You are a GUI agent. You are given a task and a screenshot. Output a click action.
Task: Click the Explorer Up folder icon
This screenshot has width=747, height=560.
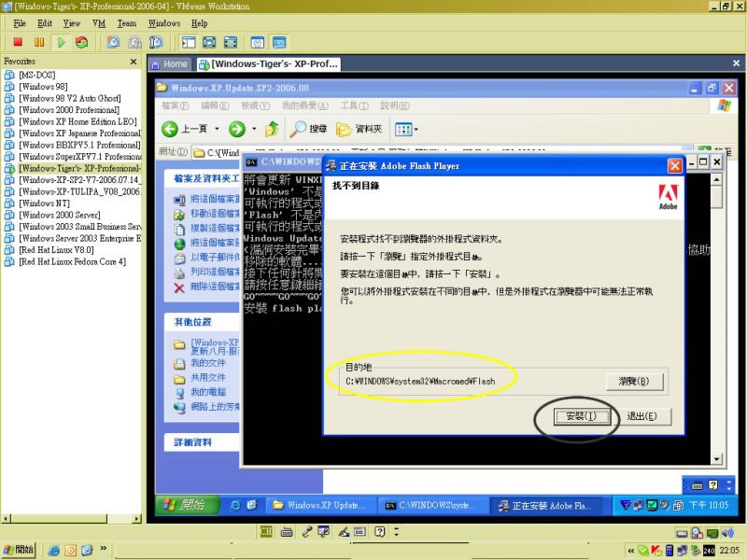pos(272,129)
